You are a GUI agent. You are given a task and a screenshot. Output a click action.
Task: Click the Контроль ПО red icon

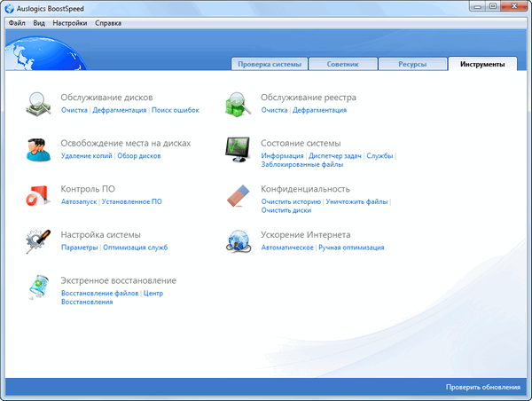[x=38, y=195]
